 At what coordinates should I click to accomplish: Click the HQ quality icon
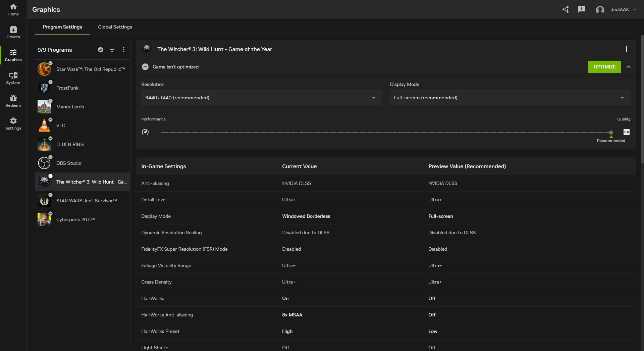click(x=626, y=132)
